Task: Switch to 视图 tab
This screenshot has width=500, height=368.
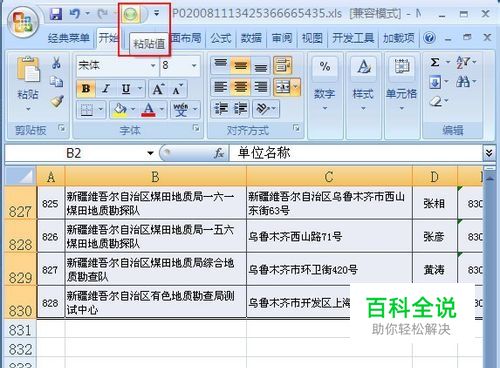Action: pyautogui.click(x=312, y=38)
